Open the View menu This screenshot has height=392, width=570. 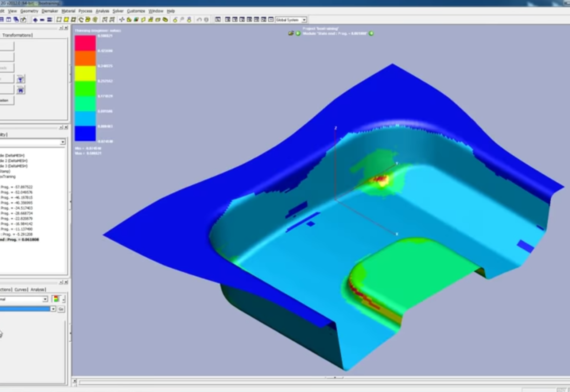pos(12,11)
